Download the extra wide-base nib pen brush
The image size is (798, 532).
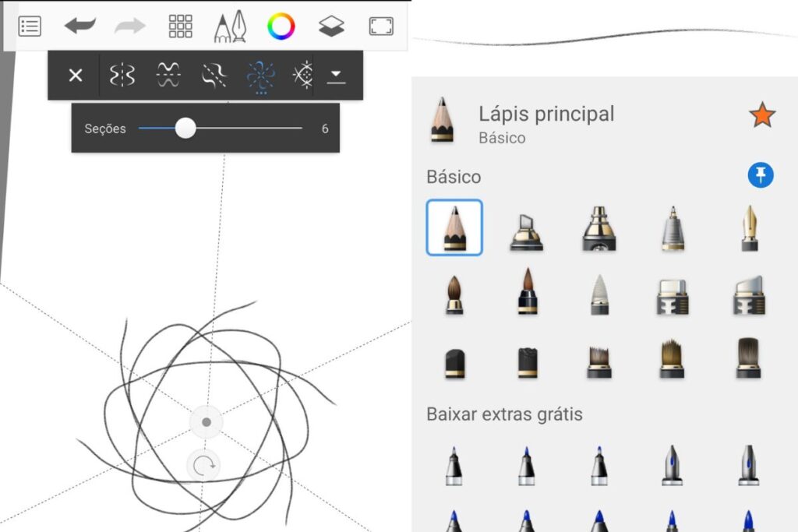coord(673,465)
